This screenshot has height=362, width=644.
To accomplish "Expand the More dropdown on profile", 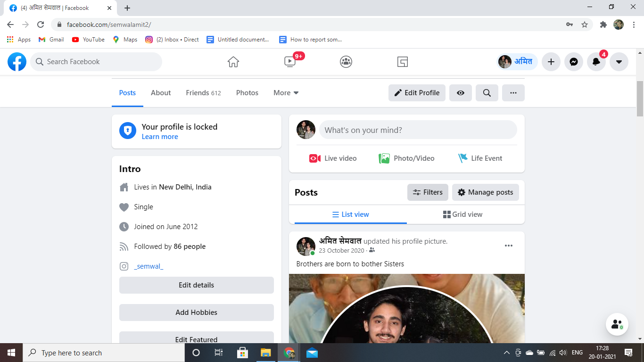I will tap(286, 93).
